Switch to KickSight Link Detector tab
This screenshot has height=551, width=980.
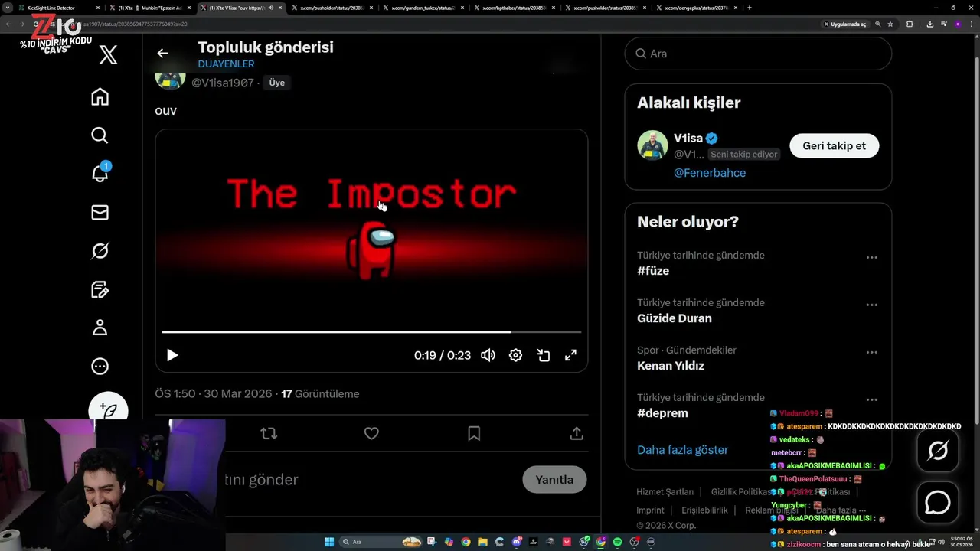click(x=57, y=8)
